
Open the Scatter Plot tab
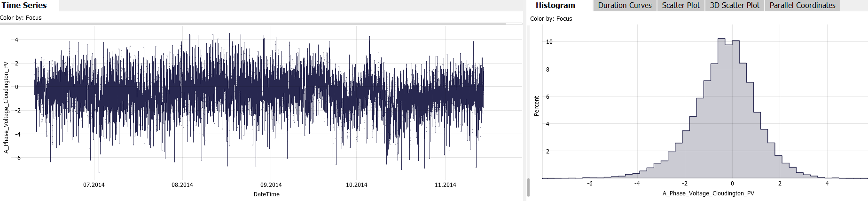coord(680,6)
